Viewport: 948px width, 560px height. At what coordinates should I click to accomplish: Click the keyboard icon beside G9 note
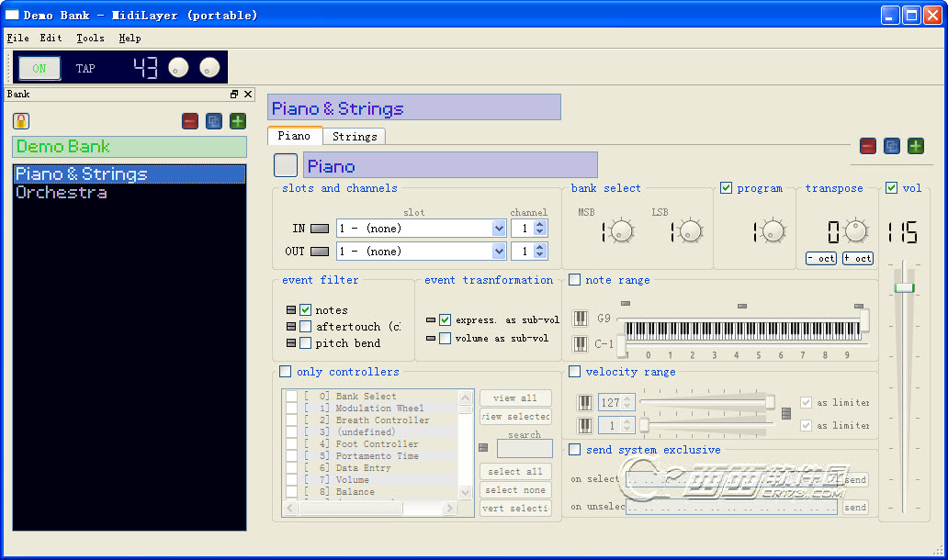tap(581, 319)
